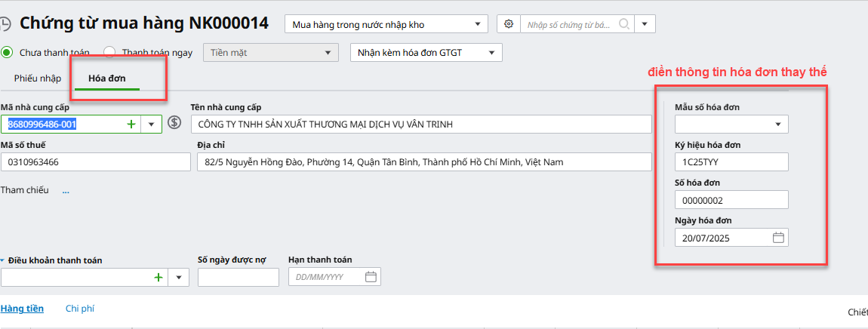Open purchase type dropdown Mua hàng trong nước
Image resolution: width=868 pixels, height=329 pixels.
coord(386,25)
